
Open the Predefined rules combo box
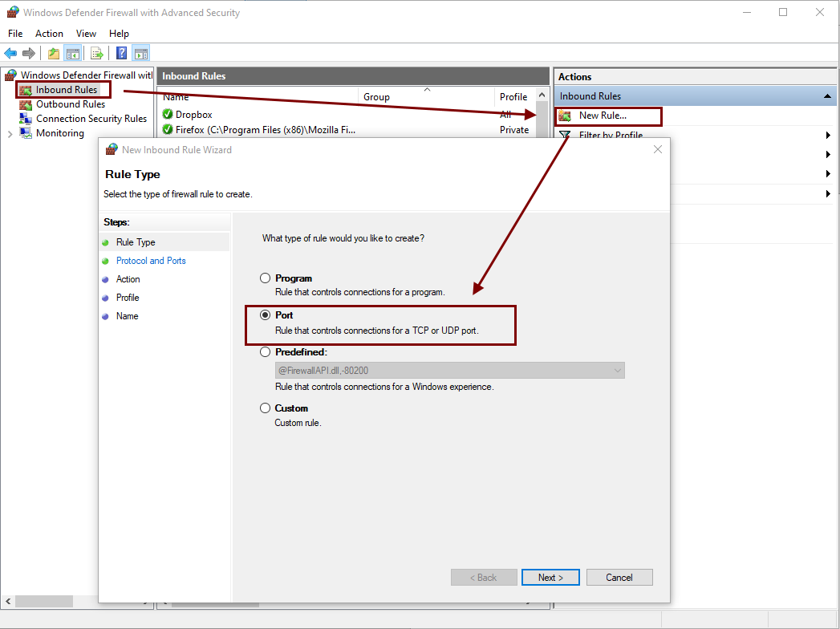coord(449,371)
